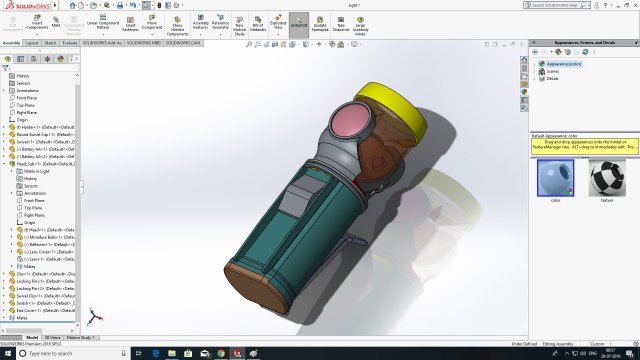Click Update Speedpak
640x360 pixels.
pos(320,24)
